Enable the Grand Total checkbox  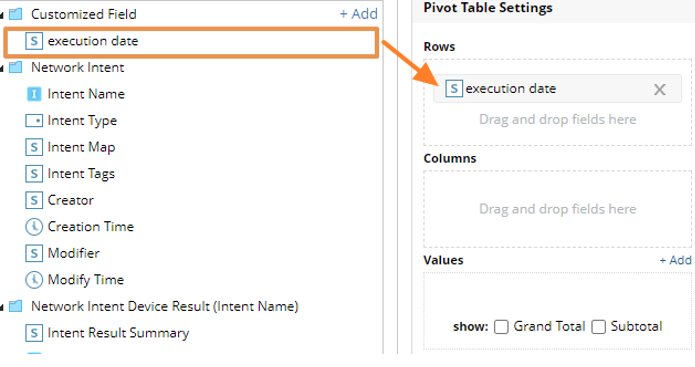(x=501, y=327)
